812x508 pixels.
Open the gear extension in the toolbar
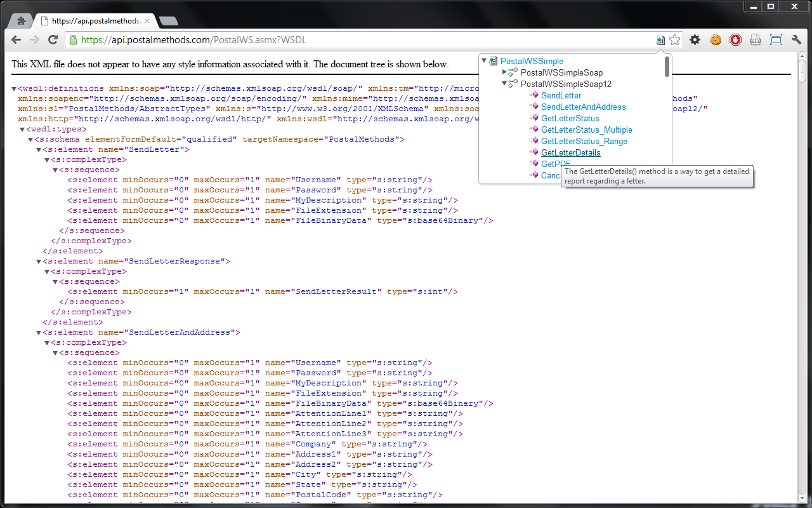tap(695, 40)
